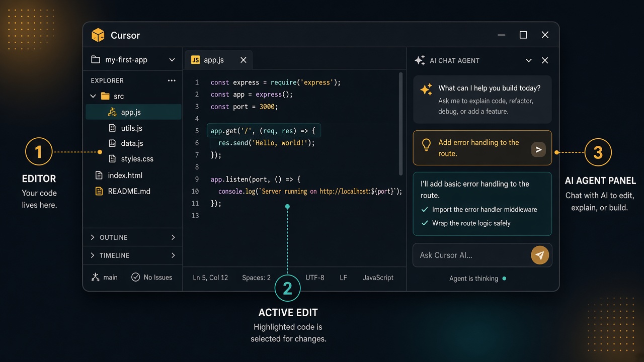Select app.js in the explorer tree
644x362 pixels.
133,112
